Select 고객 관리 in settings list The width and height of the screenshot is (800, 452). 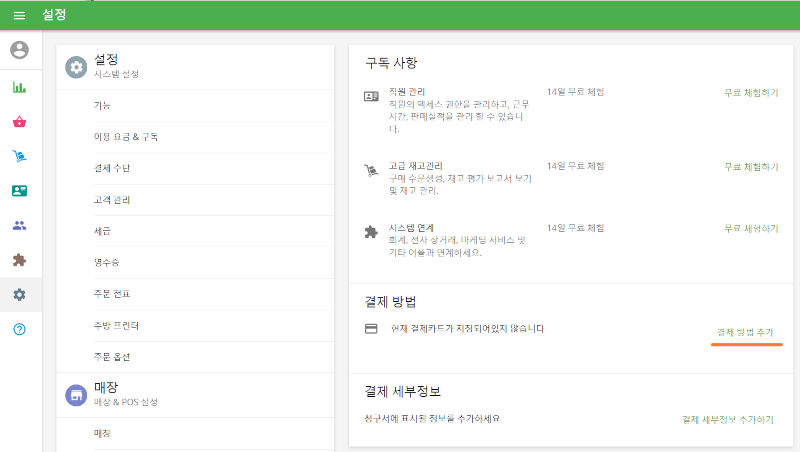coord(111,199)
